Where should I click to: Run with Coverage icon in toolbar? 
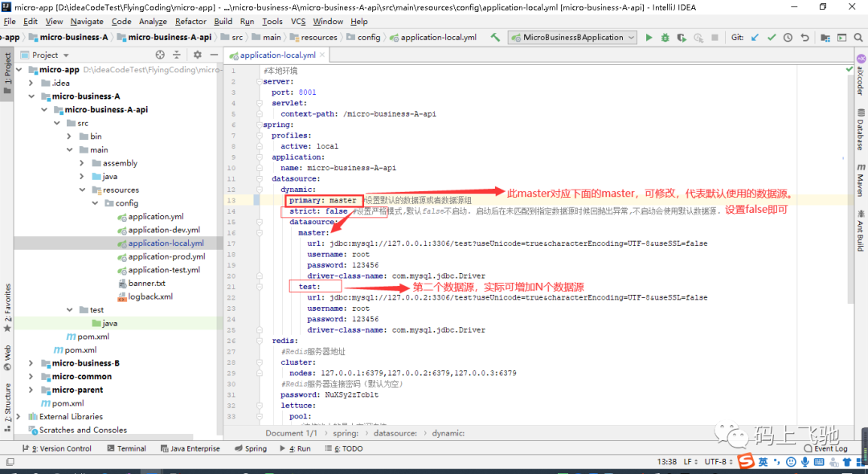(682, 38)
